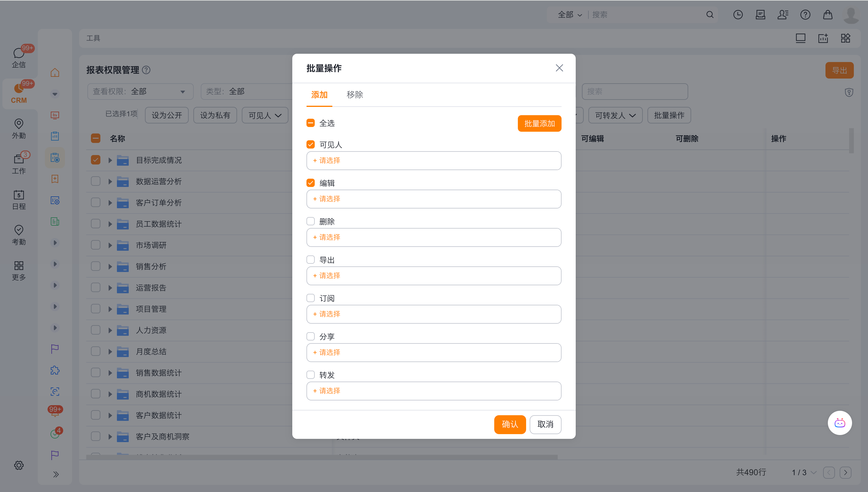
Task: Open the 查看权限 dropdown filter
Action: click(x=140, y=92)
